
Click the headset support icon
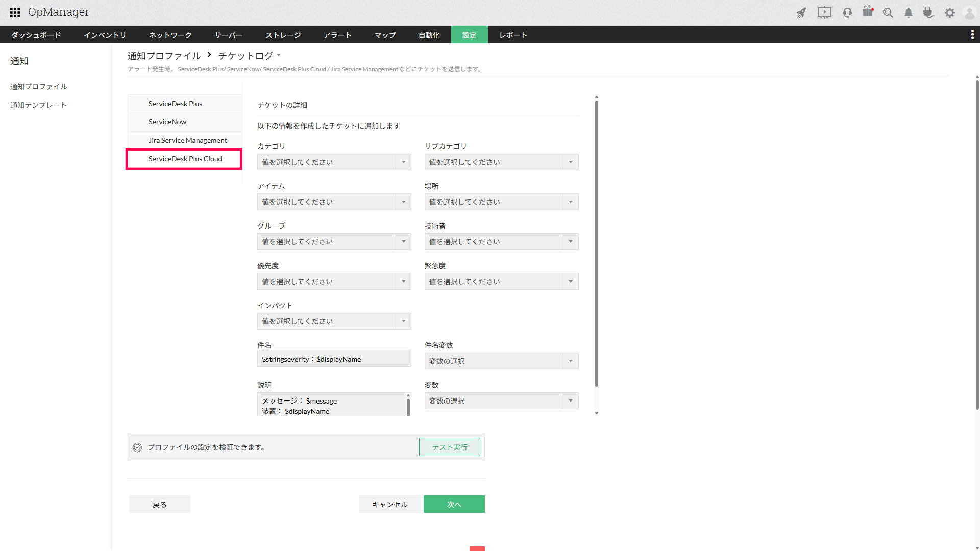(847, 13)
